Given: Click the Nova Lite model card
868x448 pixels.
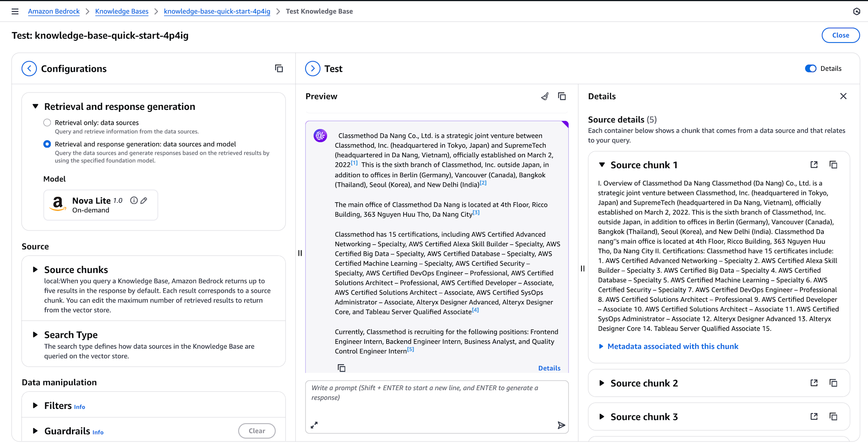Looking at the screenshot, I should point(101,205).
